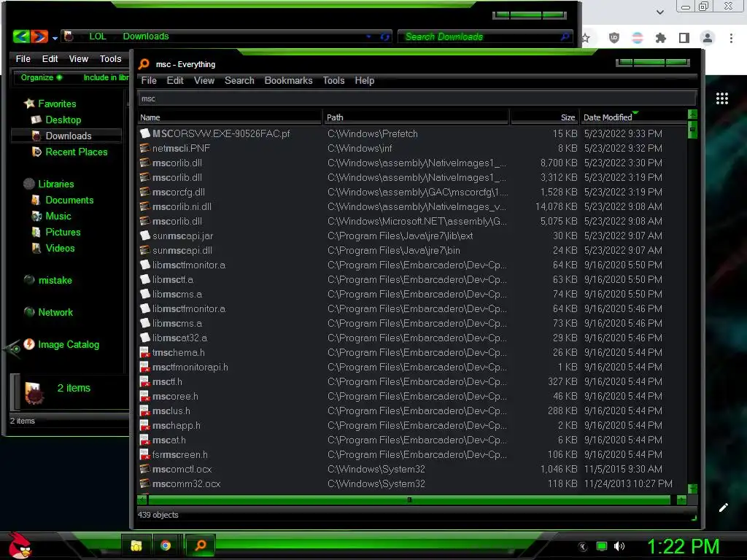Click the Angry Birds start button
The width and height of the screenshot is (747, 560).
pyautogui.click(x=20, y=545)
